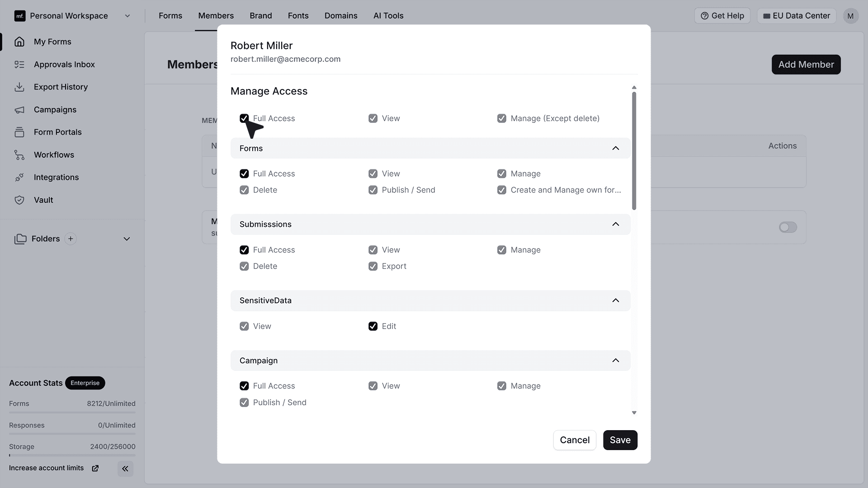
Task: Click the Forms usage progress bar
Action: 72,413
